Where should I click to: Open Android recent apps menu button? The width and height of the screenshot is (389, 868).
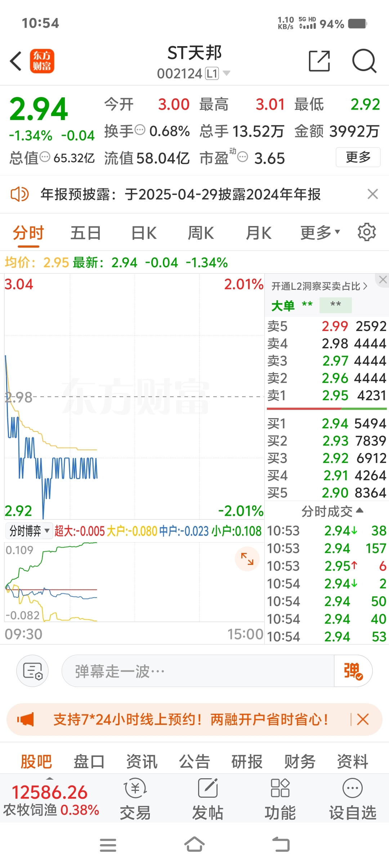pos(108,845)
